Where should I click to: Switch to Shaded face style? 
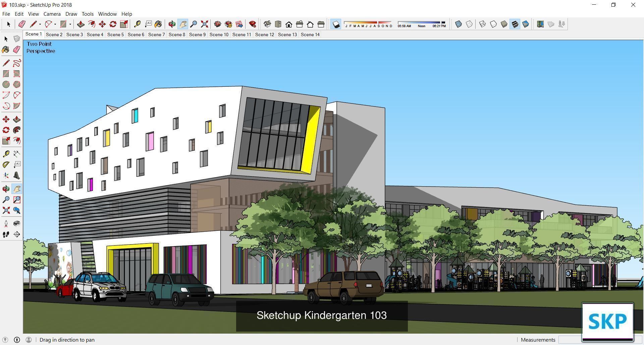click(x=504, y=24)
